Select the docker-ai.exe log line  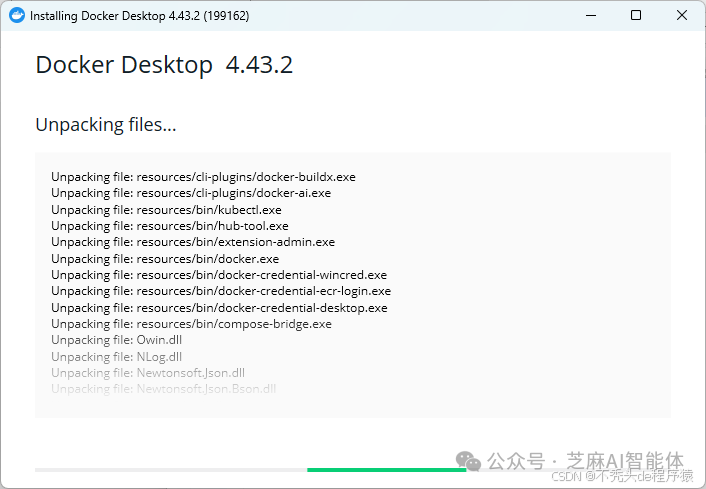pos(191,193)
